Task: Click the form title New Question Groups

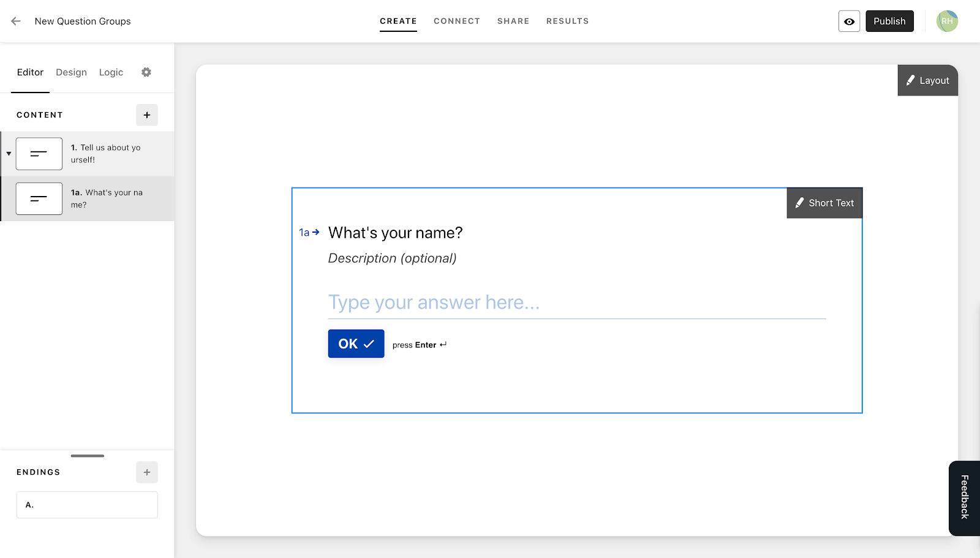Action: (x=83, y=21)
